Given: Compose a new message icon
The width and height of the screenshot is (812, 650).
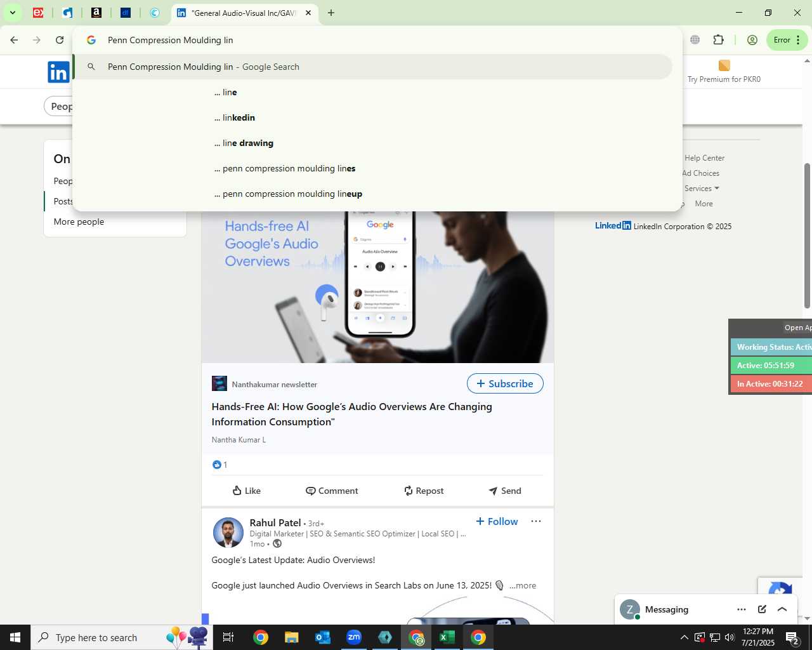Looking at the screenshot, I should 762,609.
